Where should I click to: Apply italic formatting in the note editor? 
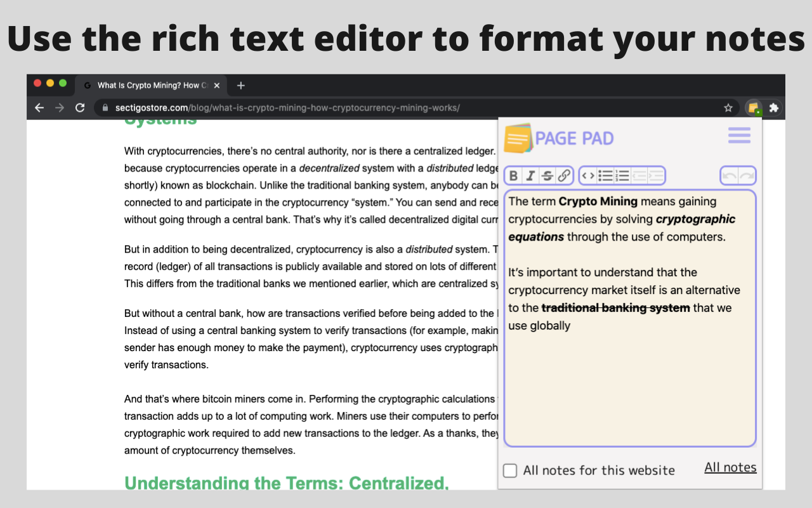530,176
